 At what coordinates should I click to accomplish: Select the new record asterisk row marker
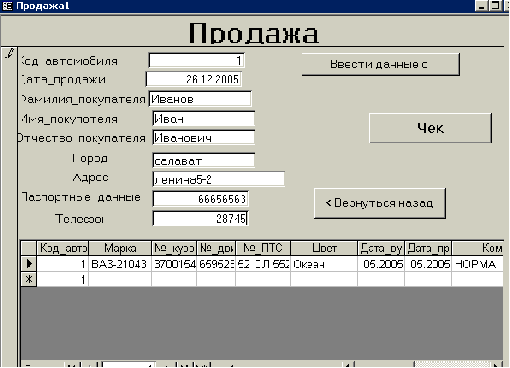(29, 279)
